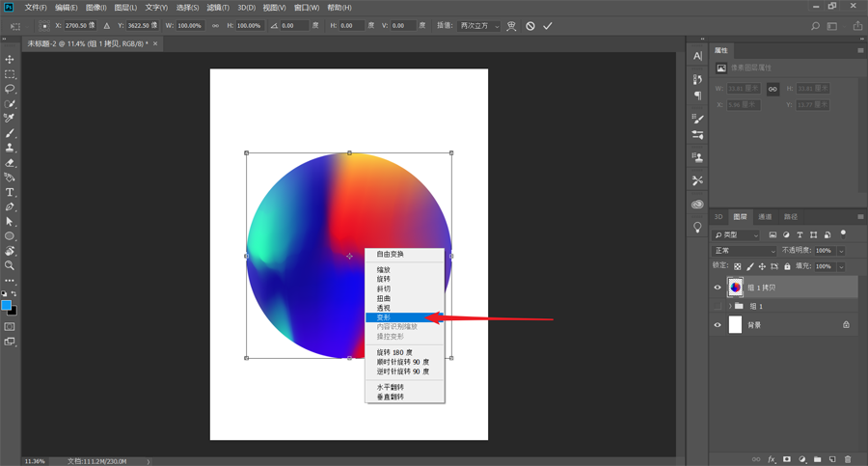The image size is (868, 466).
Task: Hide the 背景 layer with its eye icon
Action: pos(718,325)
